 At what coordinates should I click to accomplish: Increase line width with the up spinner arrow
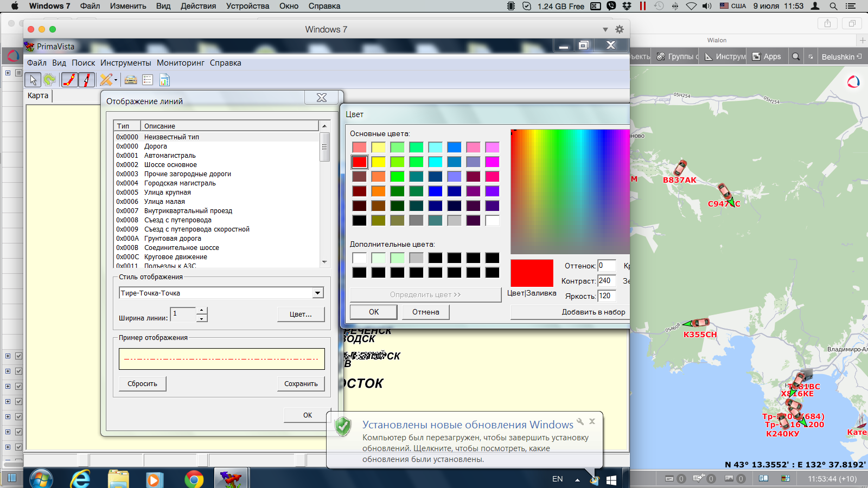click(x=202, y=311)
